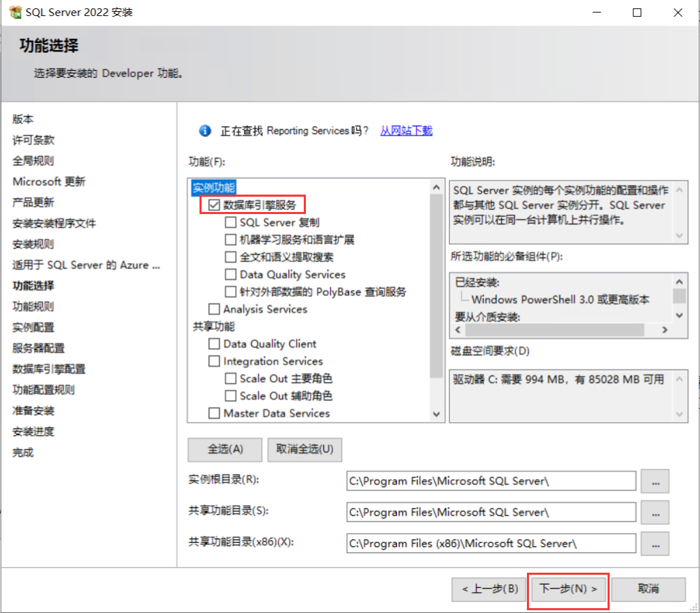Select 全局规则 step in sidebar

click(33, 161)
